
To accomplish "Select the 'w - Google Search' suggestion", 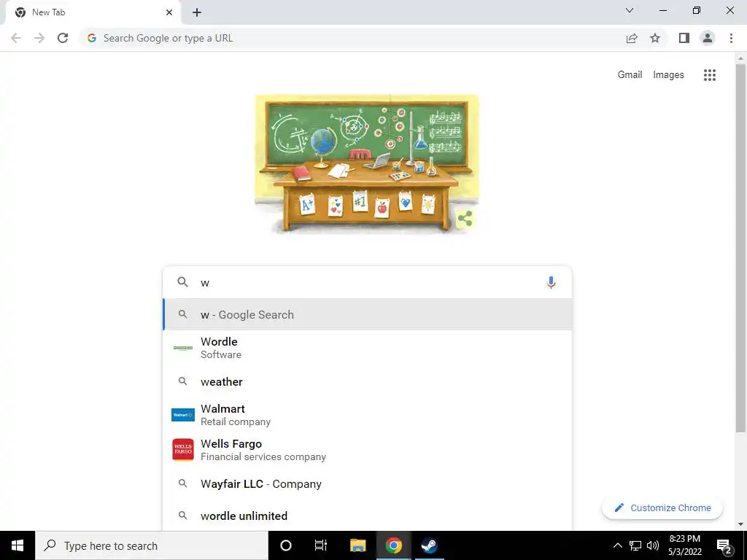I will click(x=368, y=314).
